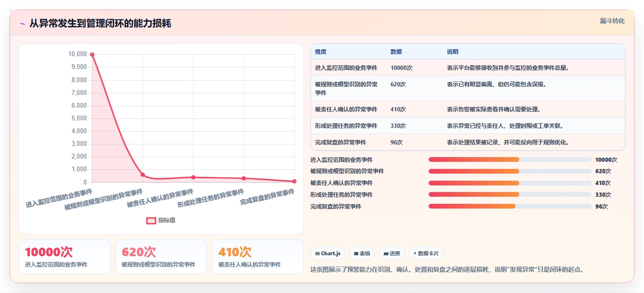Viewport: 644px width, 293px height.
Task: Click the progress list label 被责任人确认的异常事件
Action: click(342, 183)
